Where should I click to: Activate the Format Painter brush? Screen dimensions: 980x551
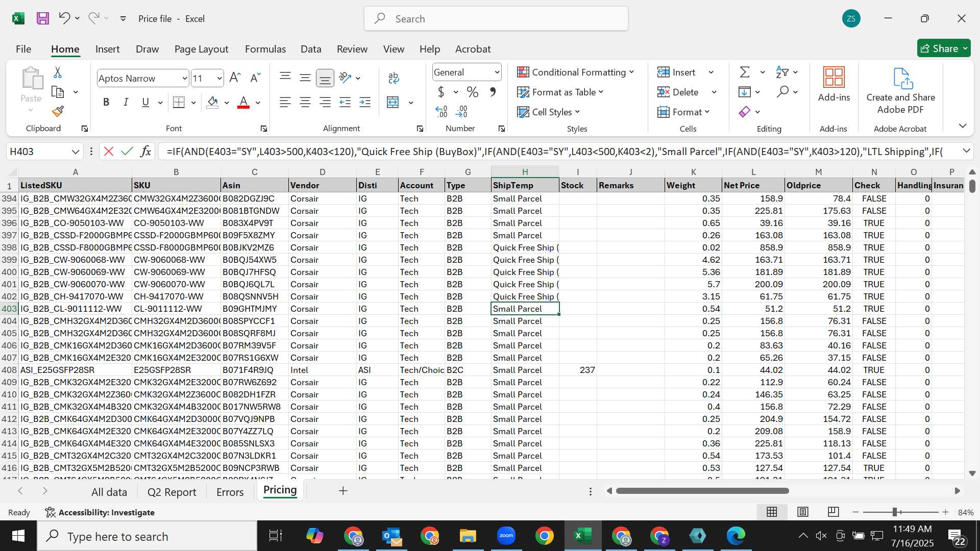[58, 111]
